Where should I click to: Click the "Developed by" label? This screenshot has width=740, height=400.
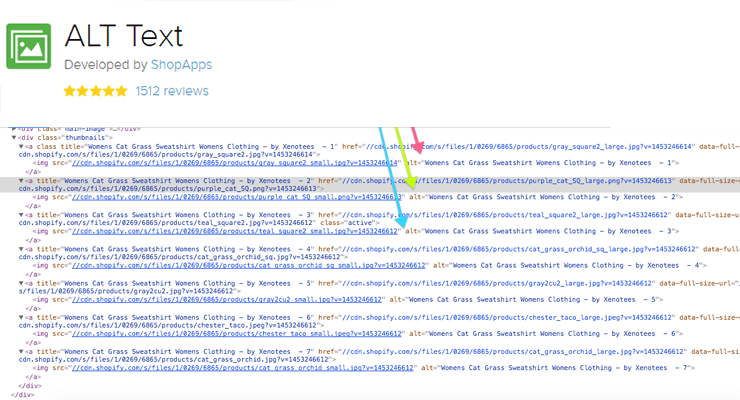[x=106, y=65]
